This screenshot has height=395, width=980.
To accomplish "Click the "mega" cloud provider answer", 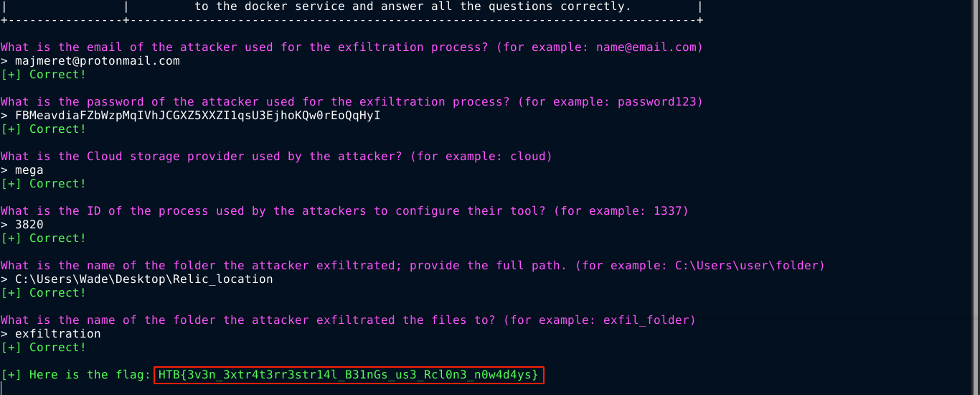I will [x=29, y=170].
